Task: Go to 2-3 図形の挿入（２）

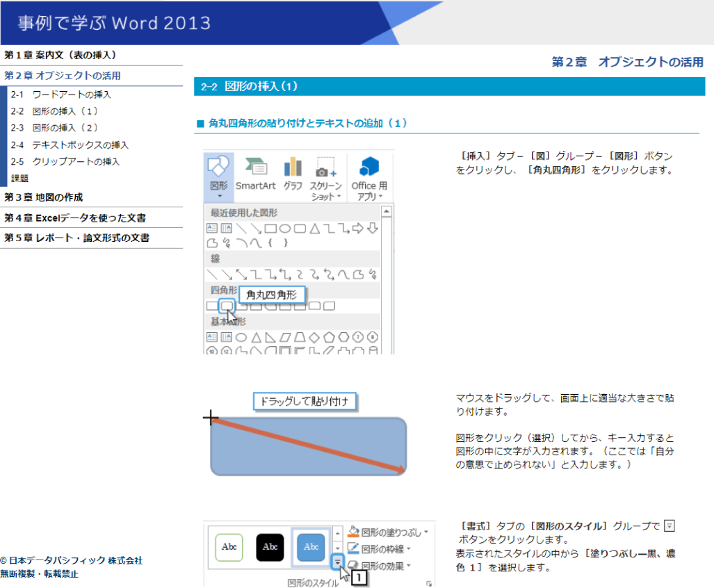Action: (54, 128)
